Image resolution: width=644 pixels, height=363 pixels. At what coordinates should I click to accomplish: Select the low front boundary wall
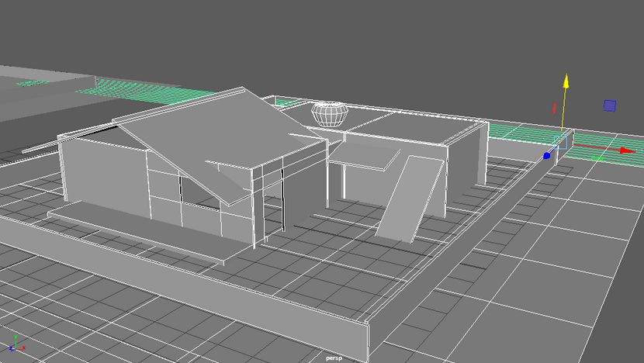[x=185, y=283]
